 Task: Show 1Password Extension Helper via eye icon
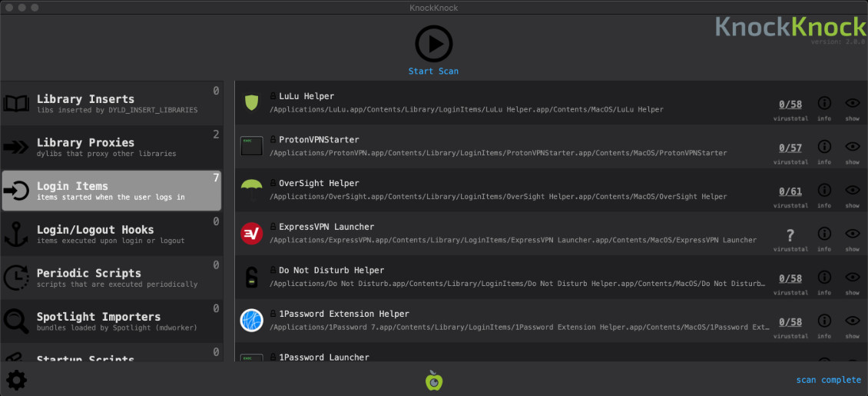point(853,321)
